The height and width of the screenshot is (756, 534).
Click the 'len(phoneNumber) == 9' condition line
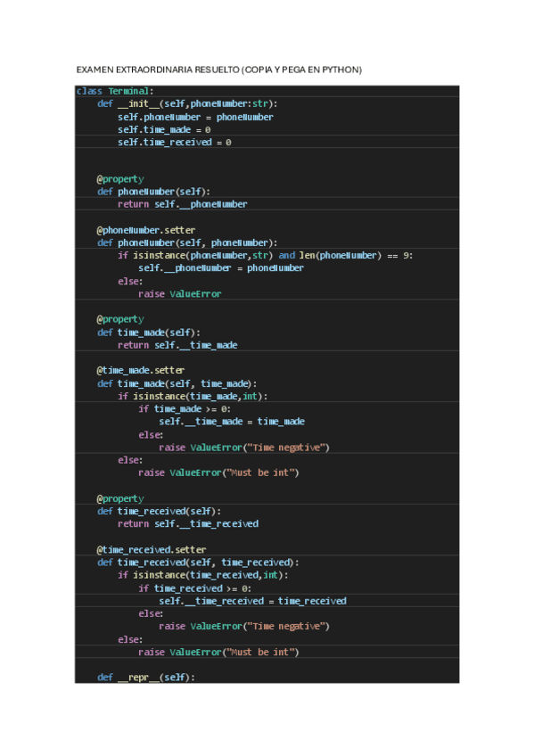pos(265,255)
